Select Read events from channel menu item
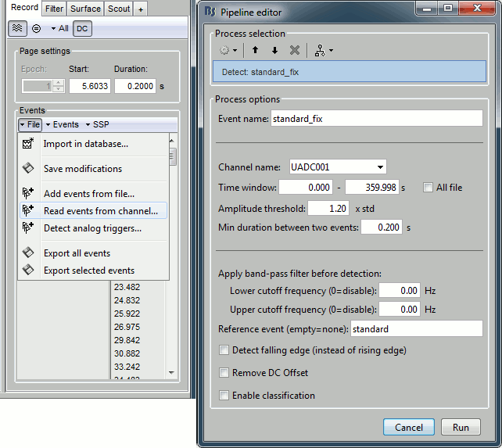The height and width of the screenshot is (448, 502). click(x=100, y=211)
